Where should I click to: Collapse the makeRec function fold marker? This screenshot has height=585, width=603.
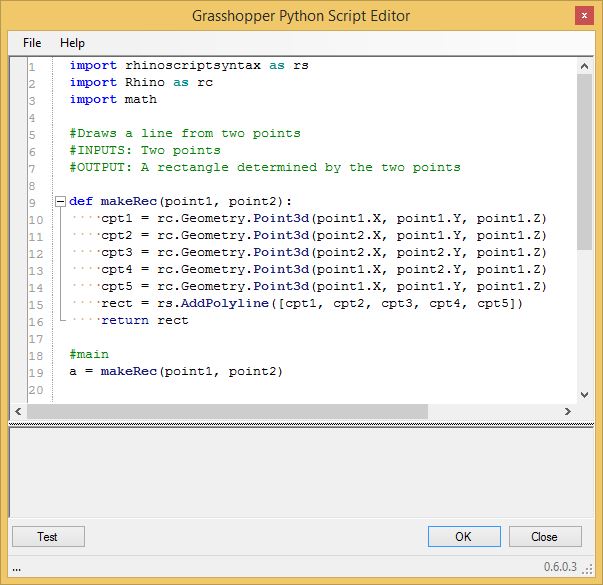tap(60, 201)
